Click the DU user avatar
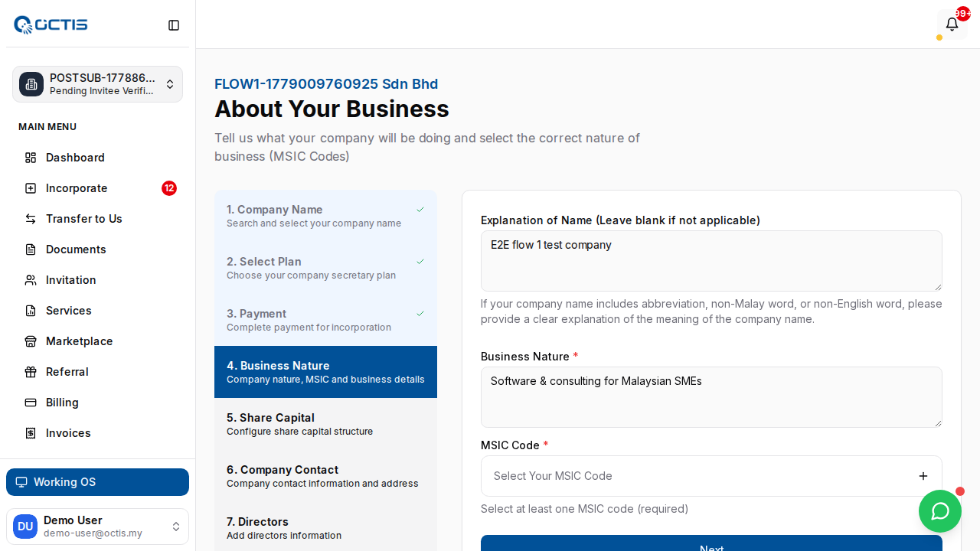 [25, 527]
